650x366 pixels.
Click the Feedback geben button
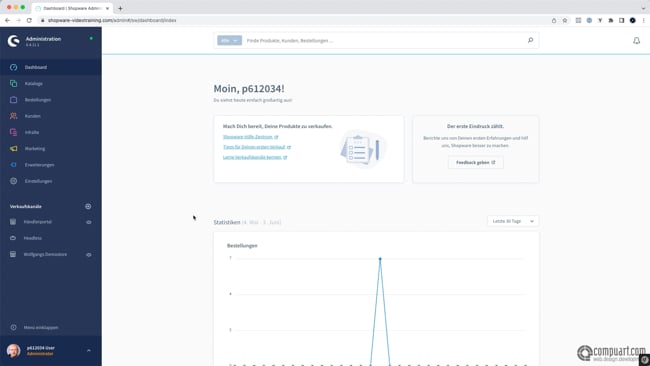475,162
